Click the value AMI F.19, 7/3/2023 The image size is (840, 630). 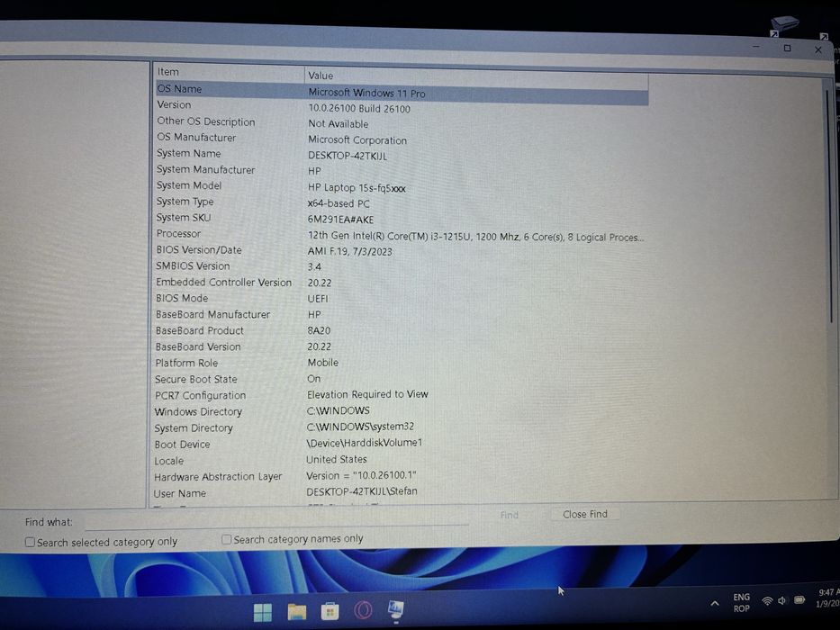[x=350, y=251]
